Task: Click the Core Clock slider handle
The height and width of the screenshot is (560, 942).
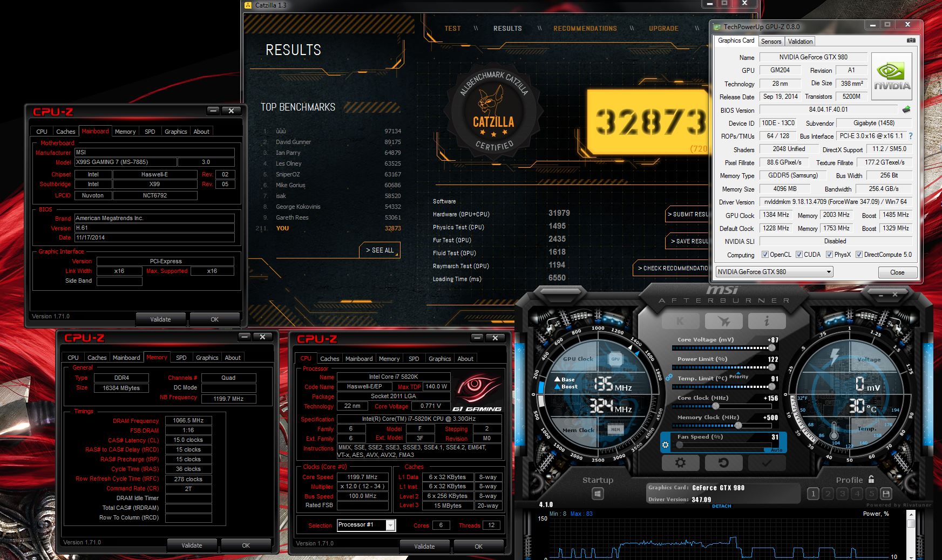Action: [715, 406]
